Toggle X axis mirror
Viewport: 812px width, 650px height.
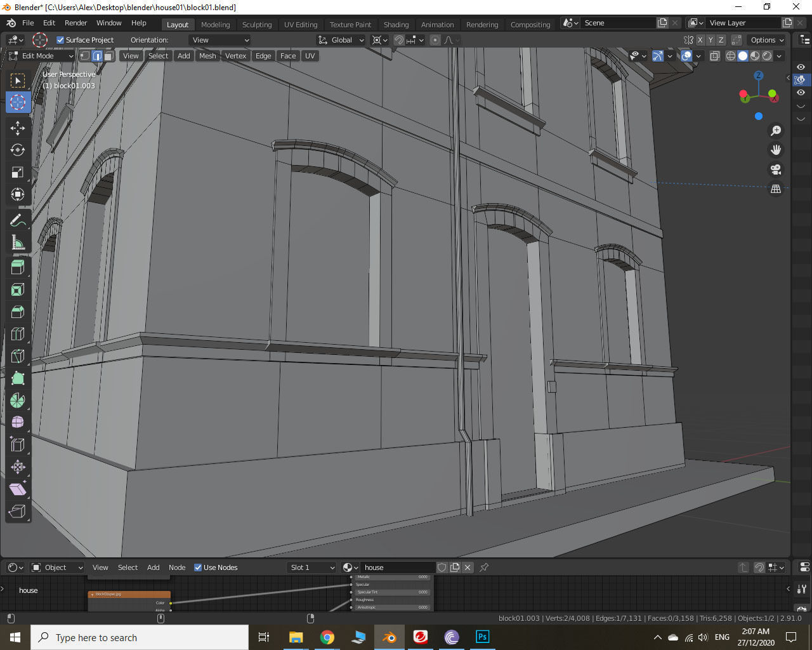[700, 40]
